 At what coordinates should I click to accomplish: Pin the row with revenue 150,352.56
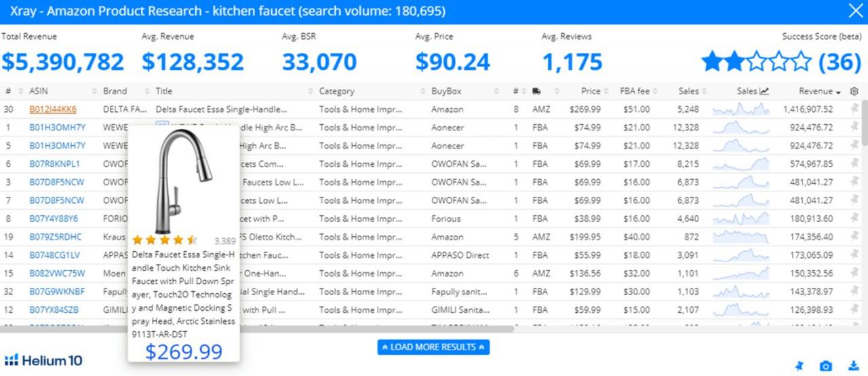click(854, 273)
